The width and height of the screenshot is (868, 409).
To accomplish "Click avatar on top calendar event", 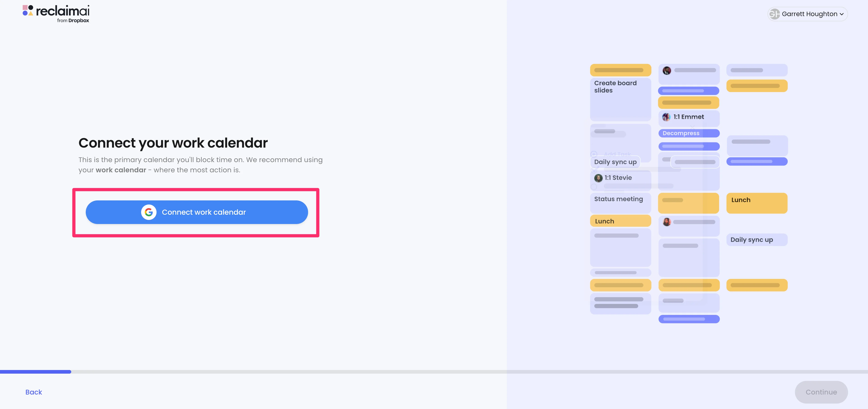I will (x=667, y=70).
